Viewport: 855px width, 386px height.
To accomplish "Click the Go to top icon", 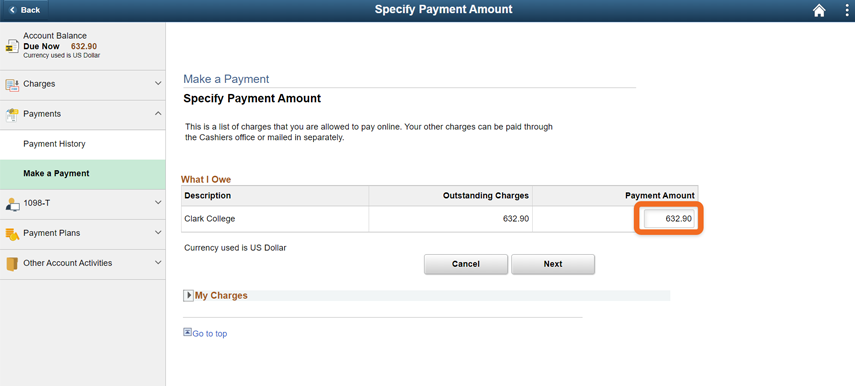I will point(188,331).
